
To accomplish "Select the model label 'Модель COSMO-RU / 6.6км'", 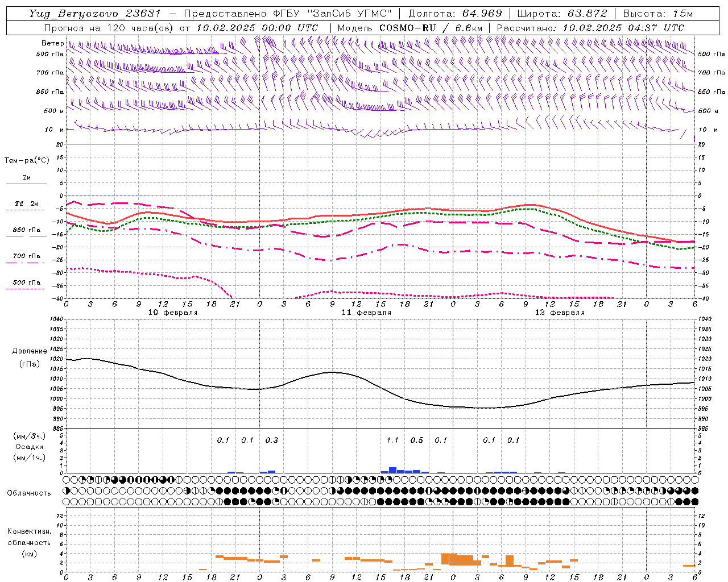I will point(409,28).
